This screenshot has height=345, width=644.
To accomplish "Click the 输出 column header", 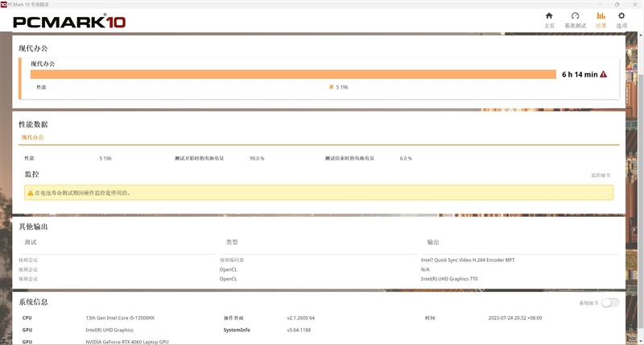I will pos(433,242).
